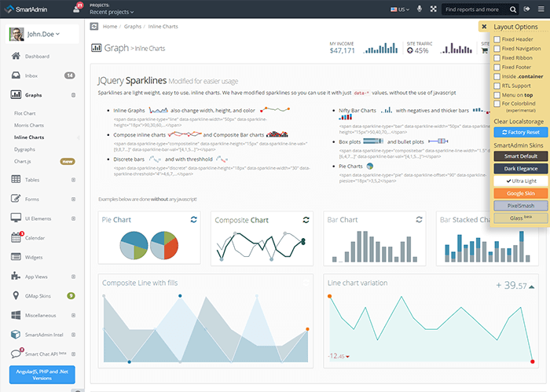
Task: Open Dashboard from the sidebar
Action: coord(36,57)
